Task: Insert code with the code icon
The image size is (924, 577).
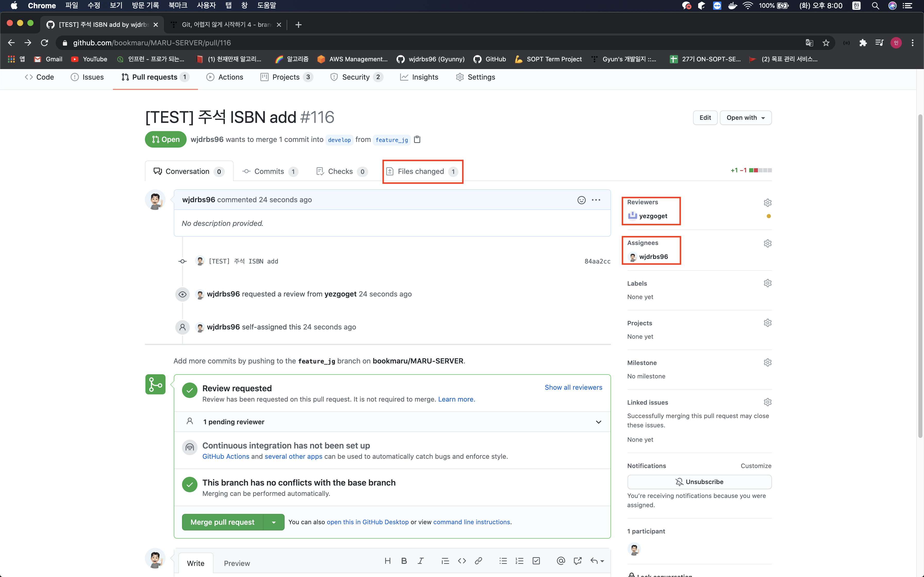Action: pyautogui.click(x=462, y=561)
